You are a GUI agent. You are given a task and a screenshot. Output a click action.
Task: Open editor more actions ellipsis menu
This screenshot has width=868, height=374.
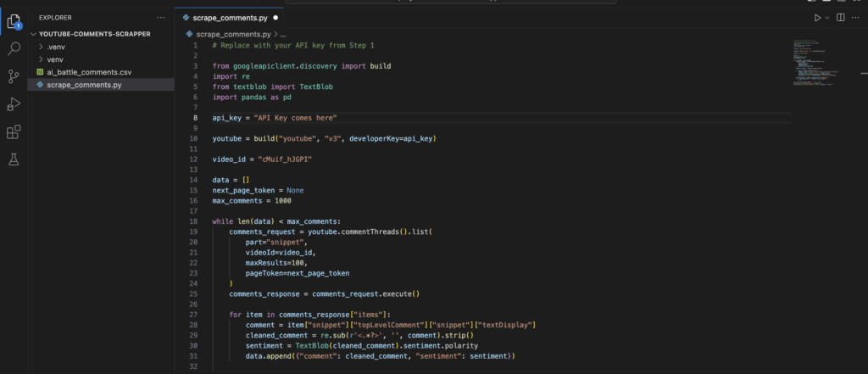(855, 18)
